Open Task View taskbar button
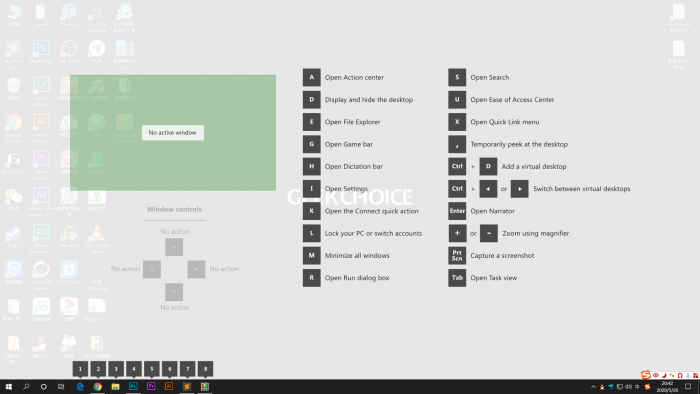This screenshot has height=394, width=700. (61, 386)
